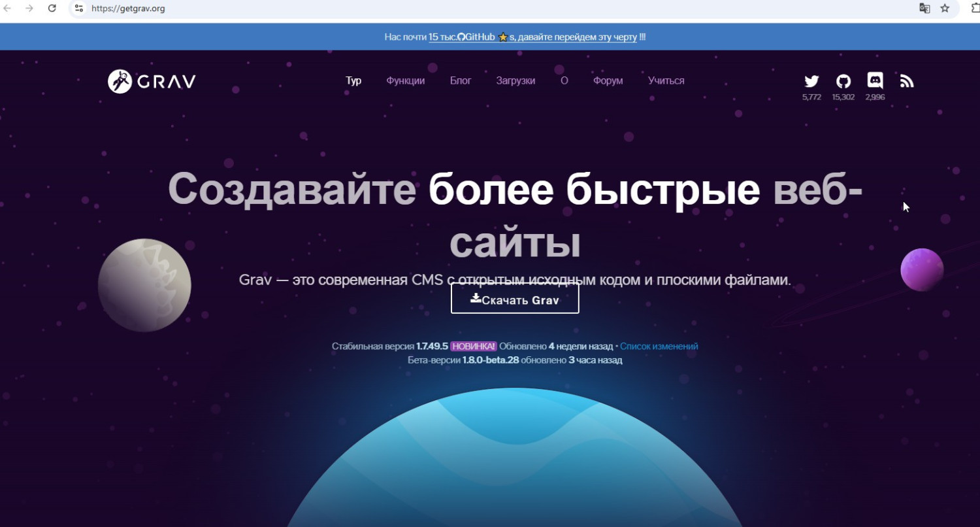Open the site information icon beside the URL
Screen dimensions: 980x527
(x=78, y=8)
